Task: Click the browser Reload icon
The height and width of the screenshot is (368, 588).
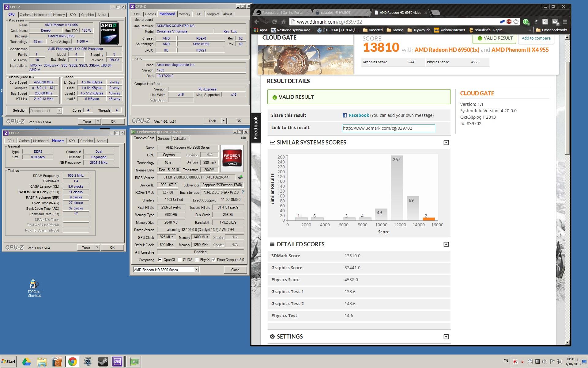Action: [x=274, y=22]
